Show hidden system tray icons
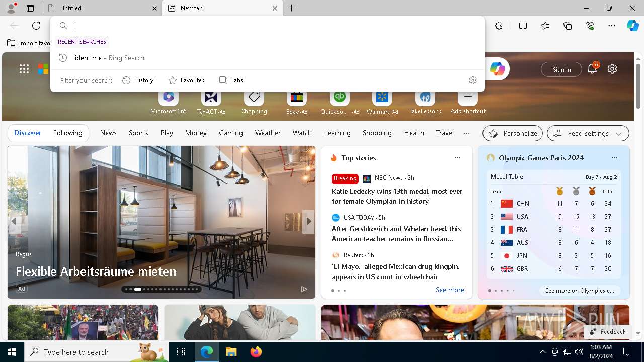The height and width of the screenshot is (362, 644). pyautogui.click(x=542, y=352)
